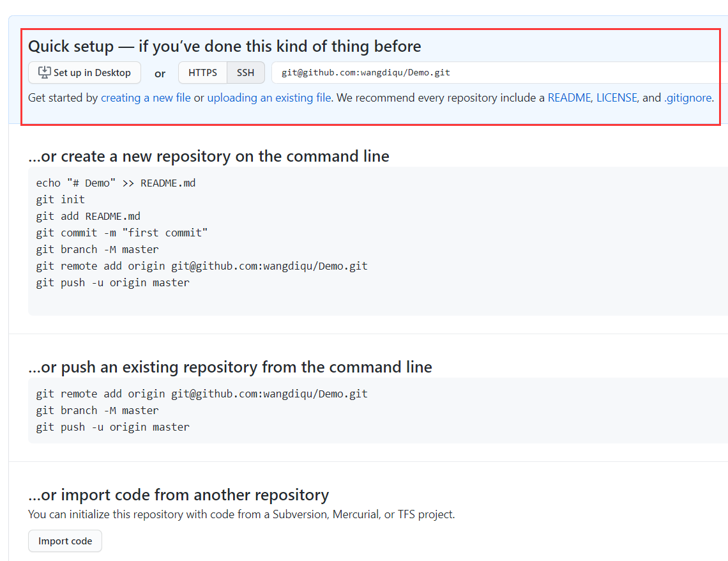Click 'git remote add origin' in the create-repository block

202,266
